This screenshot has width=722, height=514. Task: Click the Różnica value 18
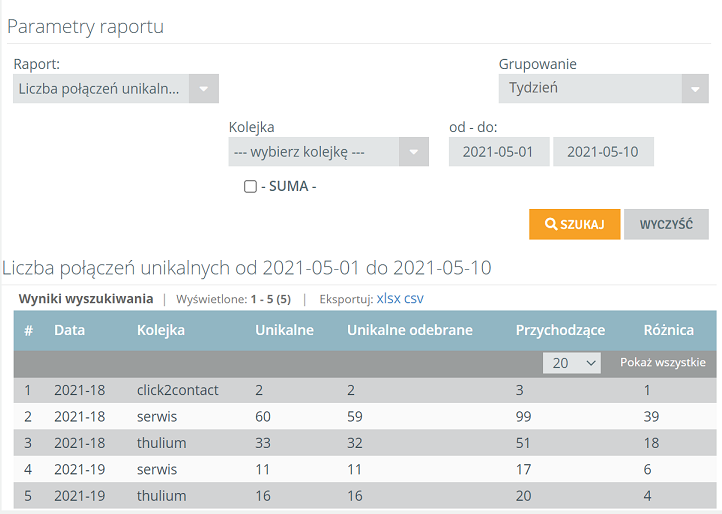click(651, 443)
